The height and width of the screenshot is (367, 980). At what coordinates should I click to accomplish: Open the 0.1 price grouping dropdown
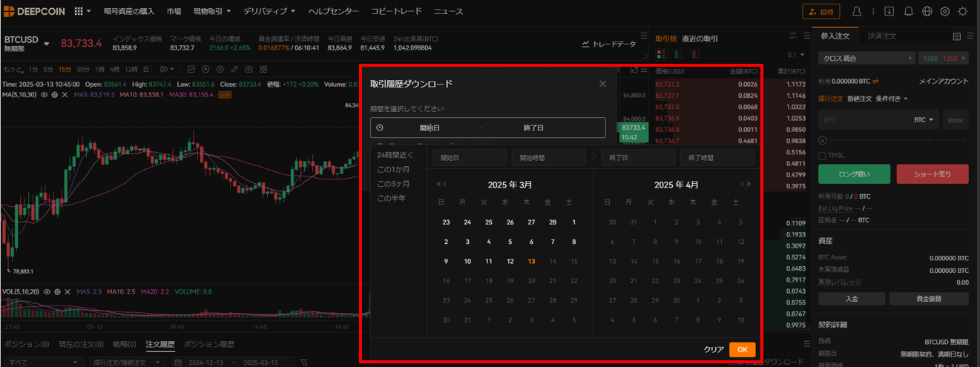(x=796, y=55)
